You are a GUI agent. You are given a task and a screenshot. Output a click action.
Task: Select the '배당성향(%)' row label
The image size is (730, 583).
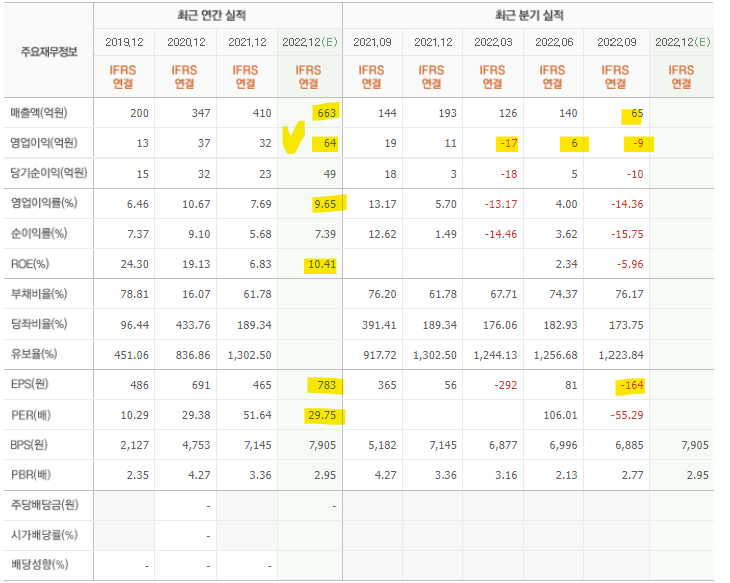coord(40,565)
